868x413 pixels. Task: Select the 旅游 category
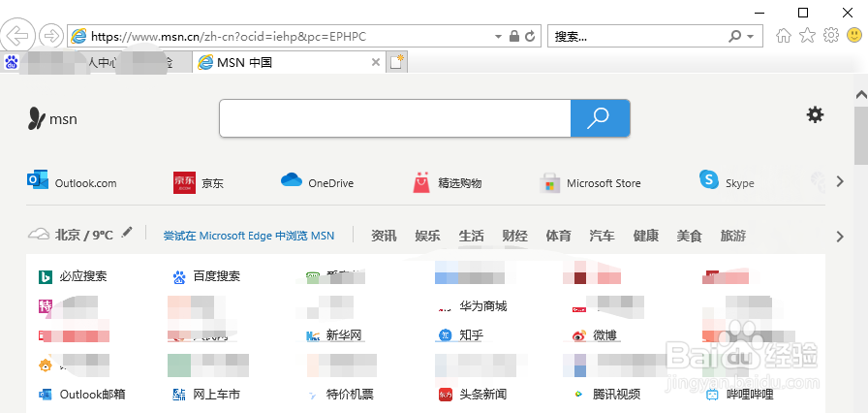(x=733, y=236)
